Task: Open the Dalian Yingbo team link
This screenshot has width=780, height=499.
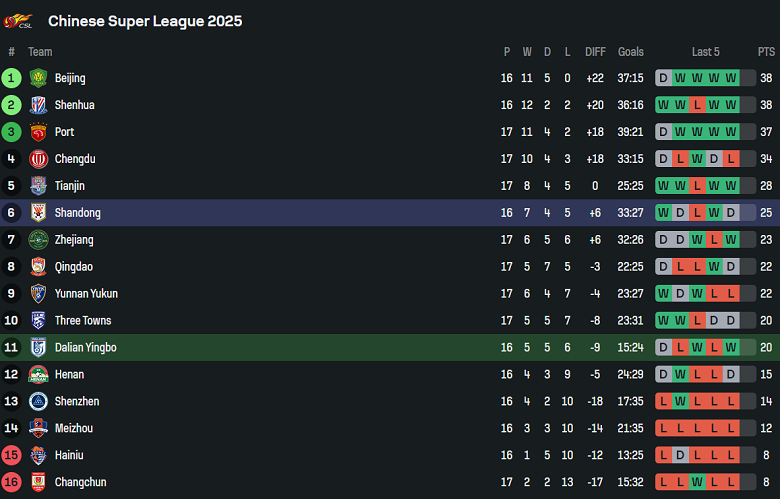Action: [x=85, y=348]
